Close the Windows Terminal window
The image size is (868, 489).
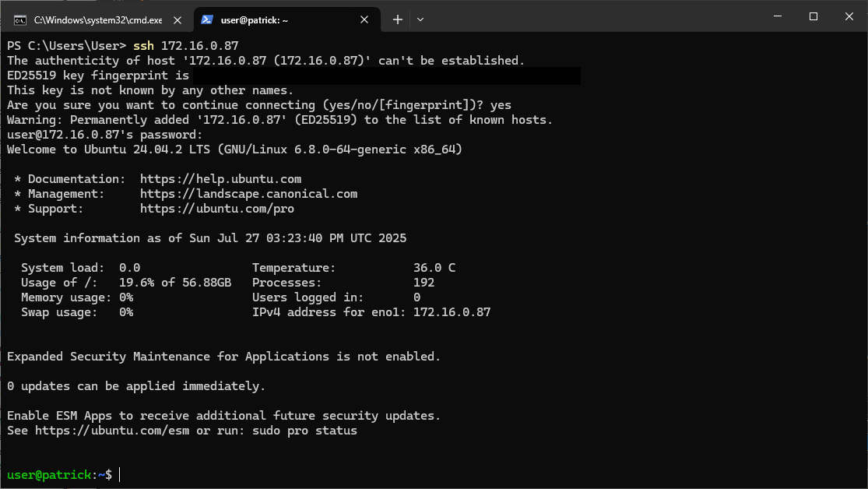pos(849,16)
